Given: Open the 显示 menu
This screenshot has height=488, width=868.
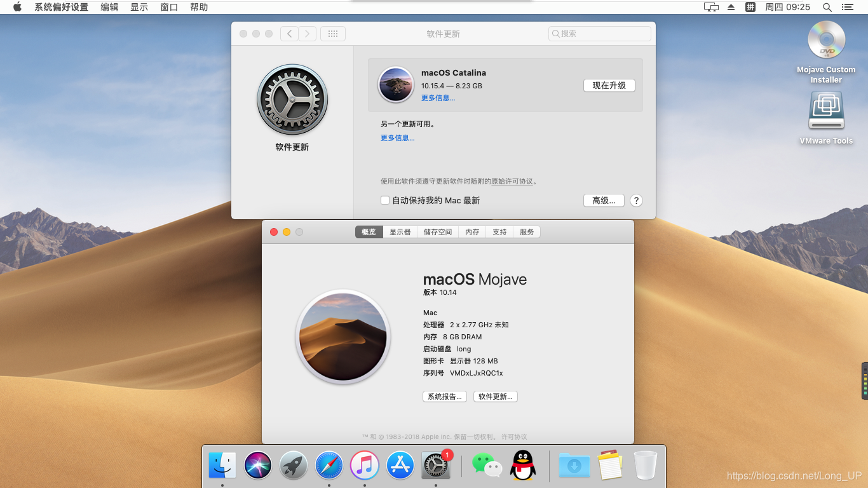Looking at the screenshot, I should (x=139, y=7).
